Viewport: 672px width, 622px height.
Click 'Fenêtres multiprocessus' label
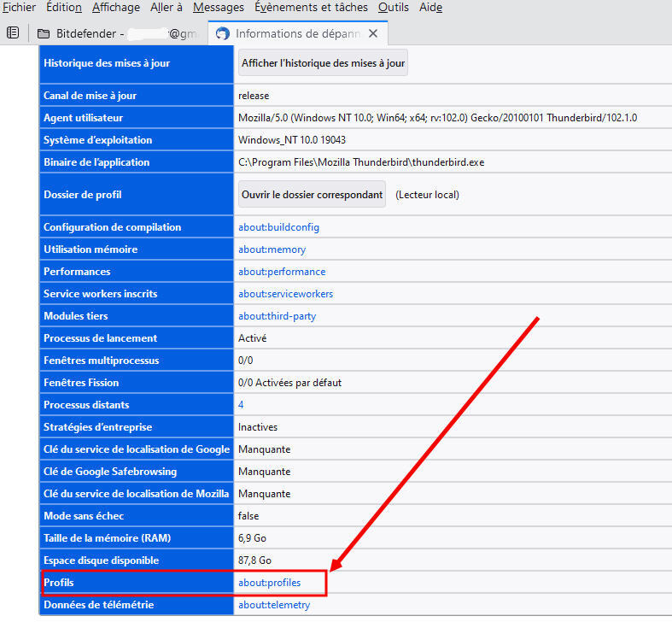coord(101,361)
